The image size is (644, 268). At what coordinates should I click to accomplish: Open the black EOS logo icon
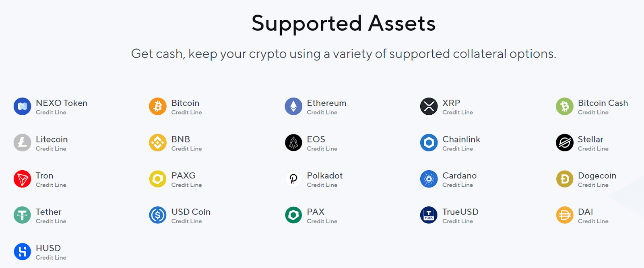coord(293,143)
